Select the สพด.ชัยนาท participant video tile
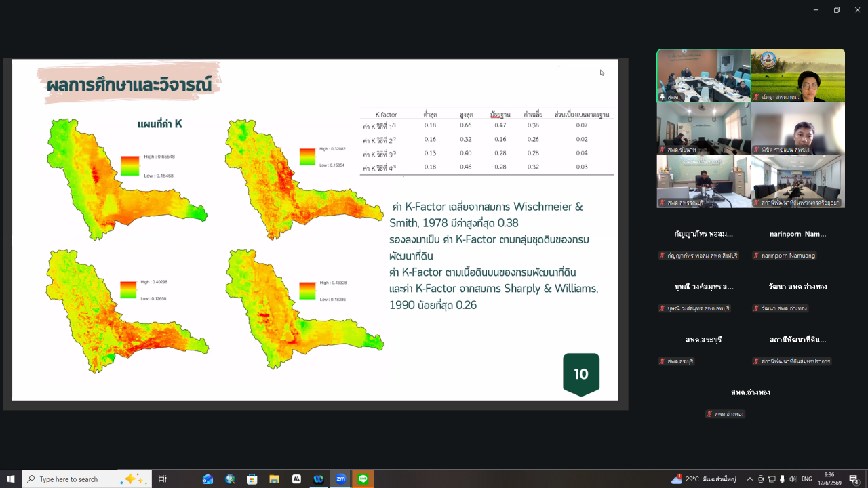This screenshot has width=868, height=488. click(704, 128)
